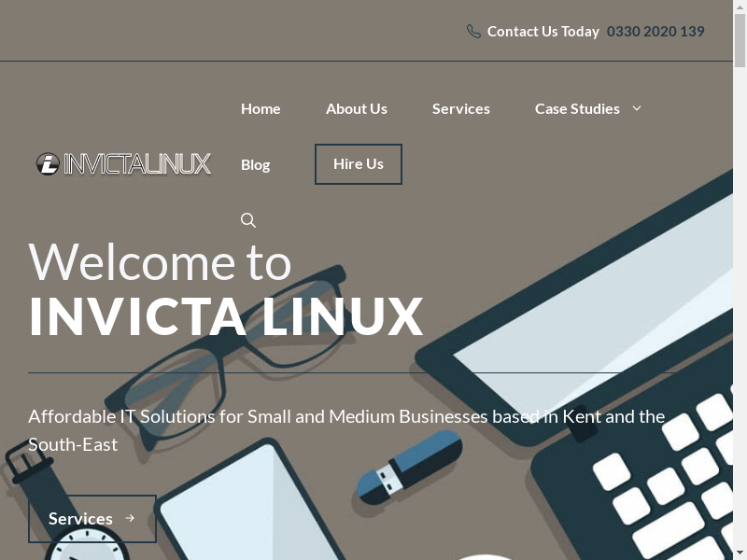
Task: Click the Hire Us button
Action: coord(359,164)
